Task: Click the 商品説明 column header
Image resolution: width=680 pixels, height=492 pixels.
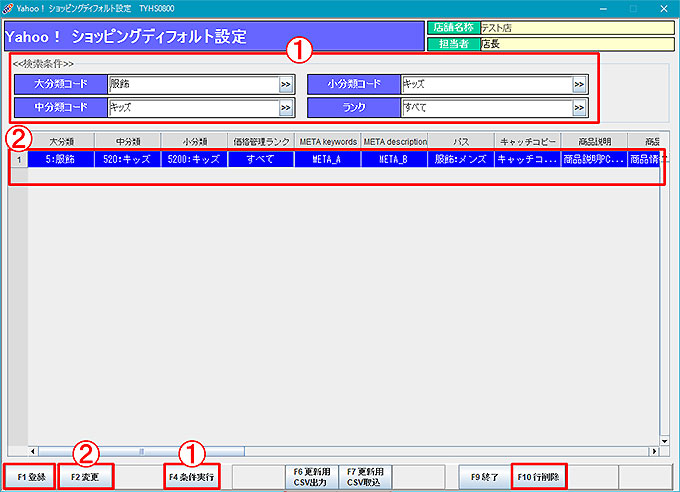Action: tap(595, 141)
